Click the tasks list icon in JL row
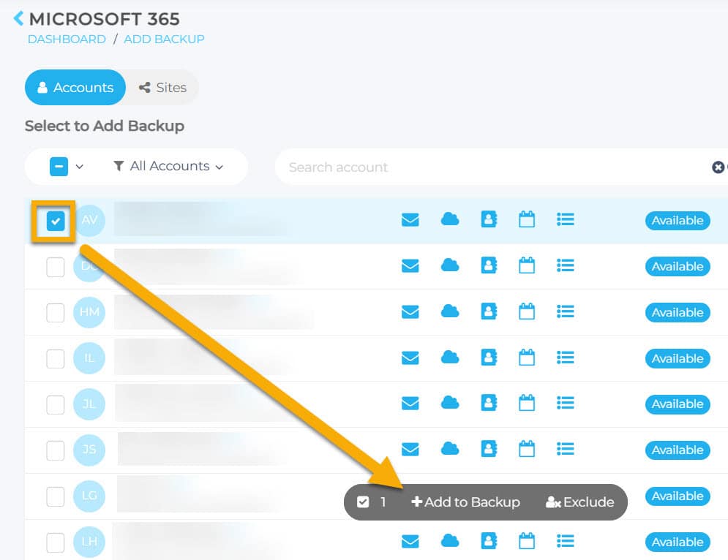The image size is (728, 560). [x=566, y=403]
